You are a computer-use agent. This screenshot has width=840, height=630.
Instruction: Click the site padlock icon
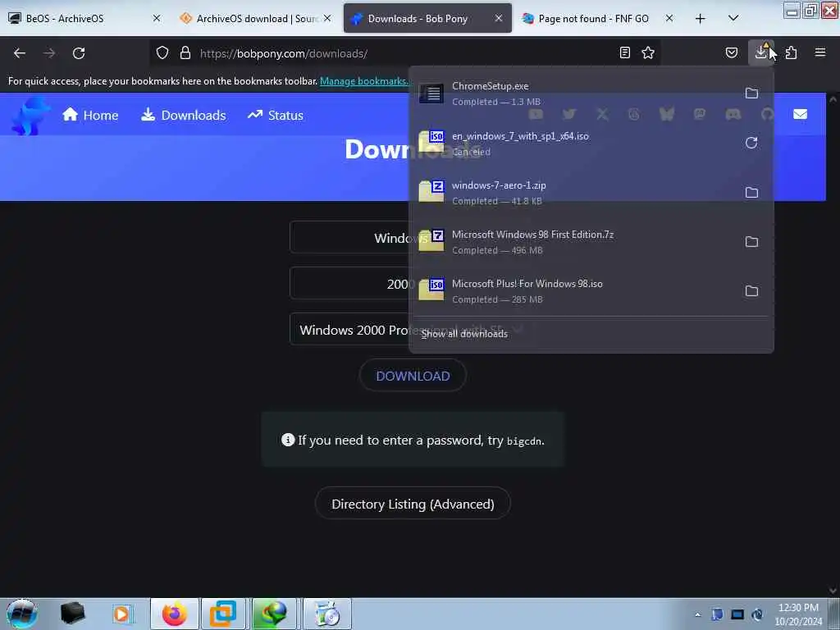(x=185, y=53)
